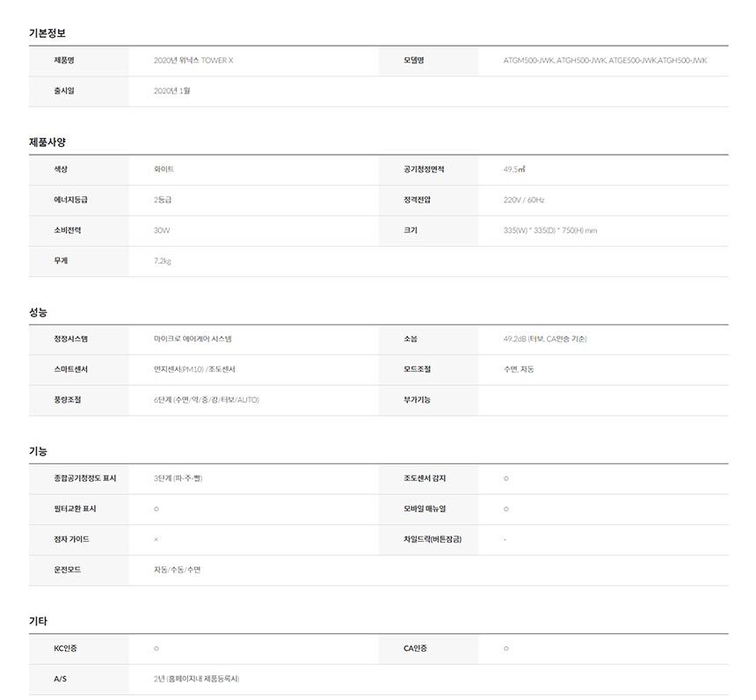Screen dimensions: 756x700
Task: Click the product name 2020년 위닉스 TOWER X
Action: 193,61
